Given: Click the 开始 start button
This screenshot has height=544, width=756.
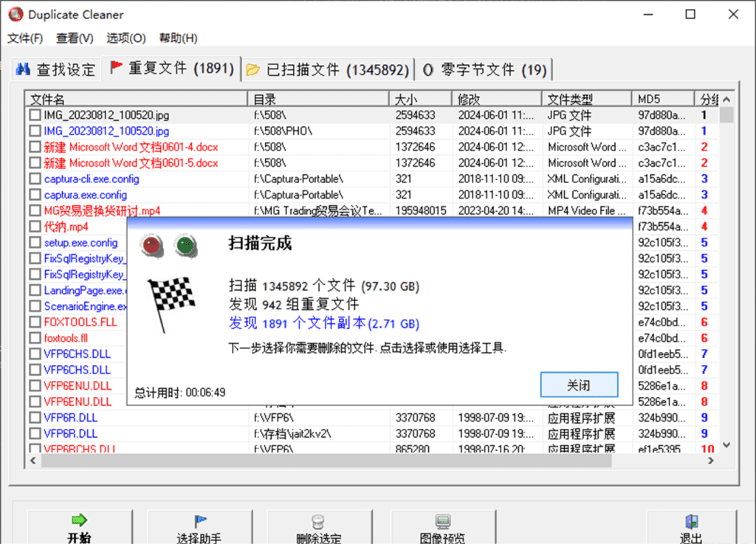Looking at the screenshot, I should point(79,528).
